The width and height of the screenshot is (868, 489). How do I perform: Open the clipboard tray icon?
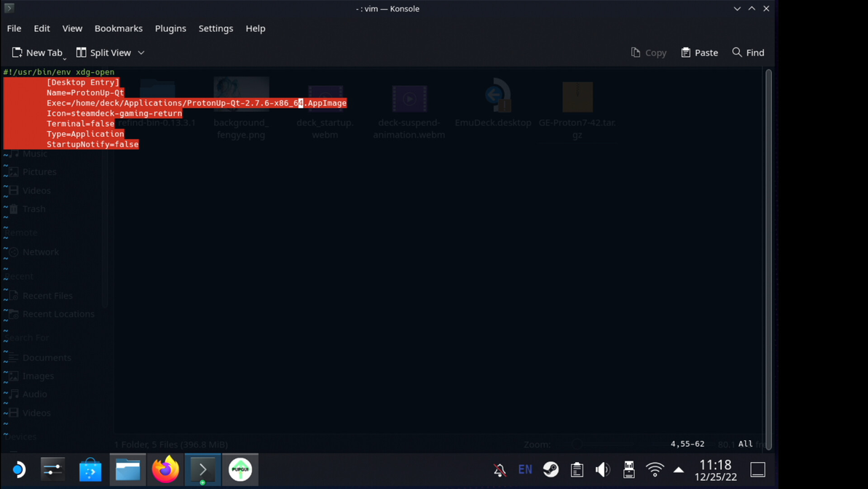577,469
